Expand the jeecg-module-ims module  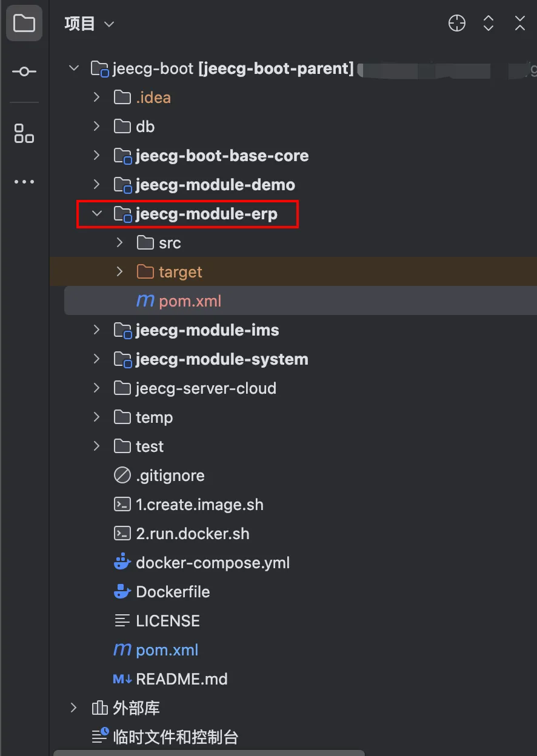(x=96, y=330)
